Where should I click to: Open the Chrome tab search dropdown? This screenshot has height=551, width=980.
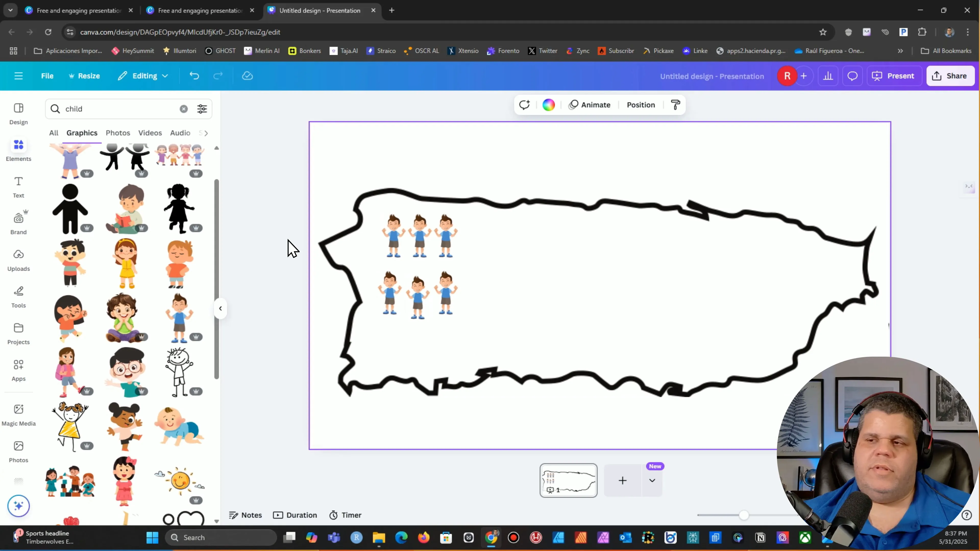pyautogui.click(x=10, y=10)
